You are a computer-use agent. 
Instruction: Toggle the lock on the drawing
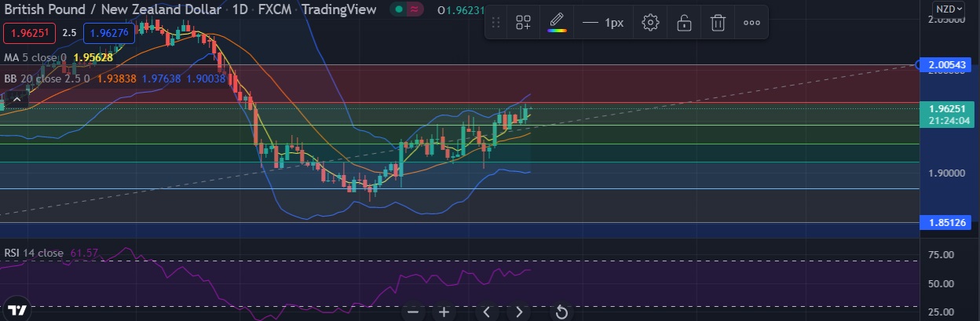[x=684, y=23]
